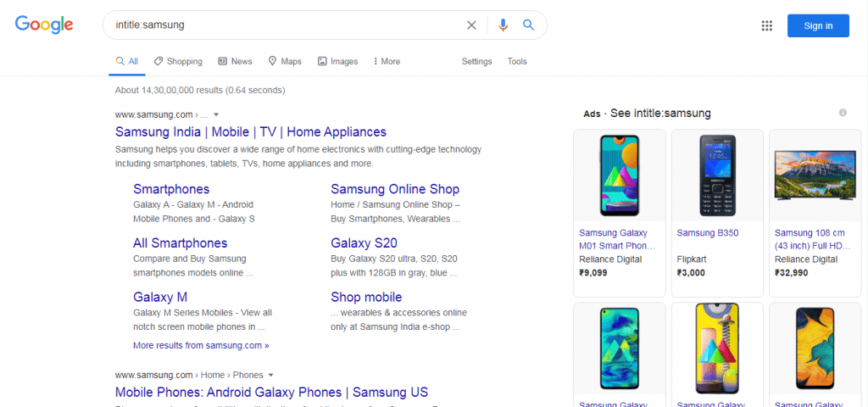Open Samsung India Mobile TV Home Appliances result

(x=251, y=132)
